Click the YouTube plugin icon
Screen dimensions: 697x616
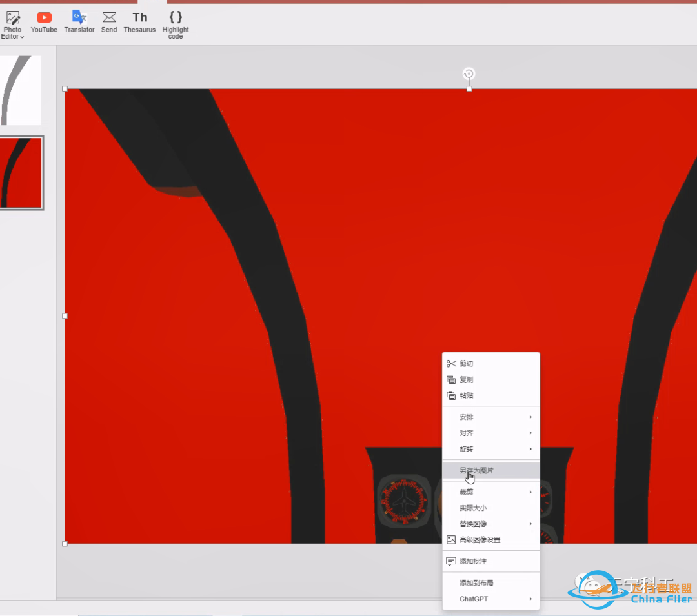click(x=44, y=22)
